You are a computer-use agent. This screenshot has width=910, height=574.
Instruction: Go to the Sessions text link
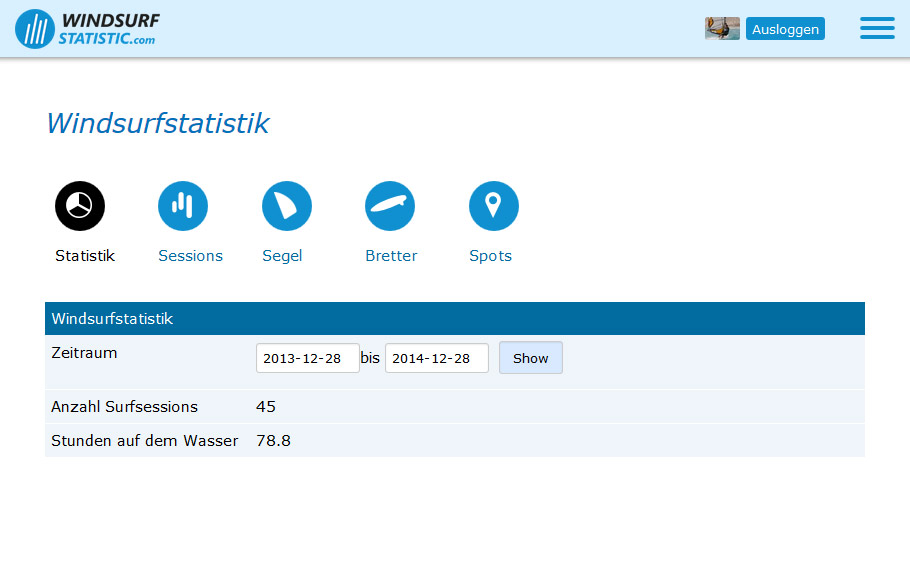click(x=190, y=256)
